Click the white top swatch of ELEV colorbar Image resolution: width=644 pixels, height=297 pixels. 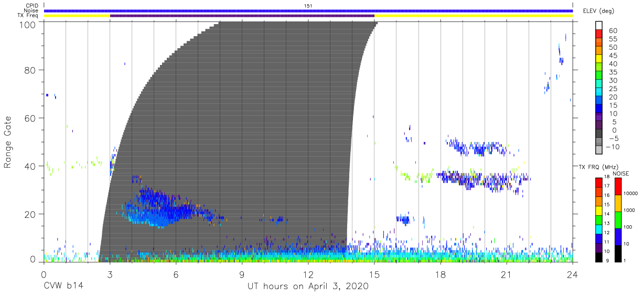click(599, 26)
